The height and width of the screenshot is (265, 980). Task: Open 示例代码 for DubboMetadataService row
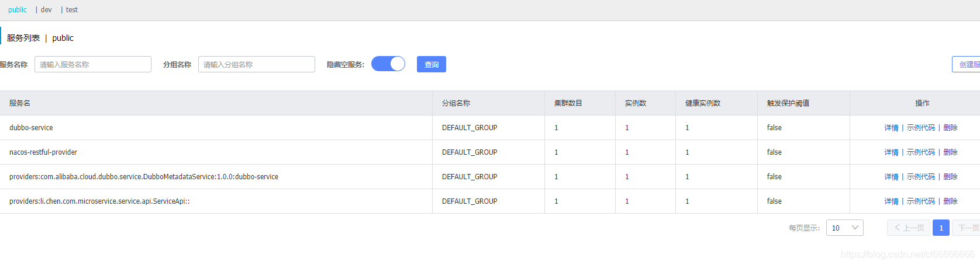921,177
